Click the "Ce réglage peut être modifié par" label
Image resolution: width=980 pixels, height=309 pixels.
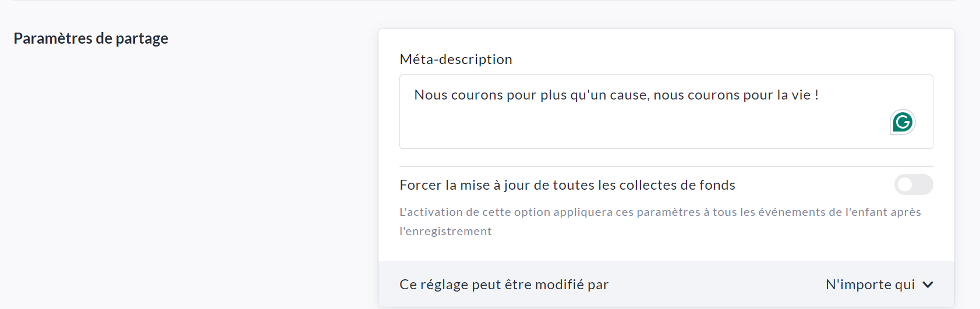point(504,285)
